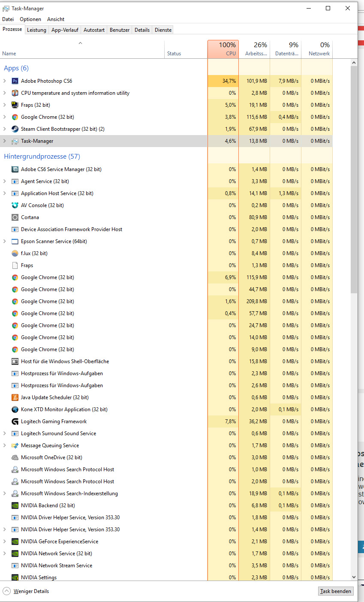
Task: Open the Ansicht menu
Action: 56,19
